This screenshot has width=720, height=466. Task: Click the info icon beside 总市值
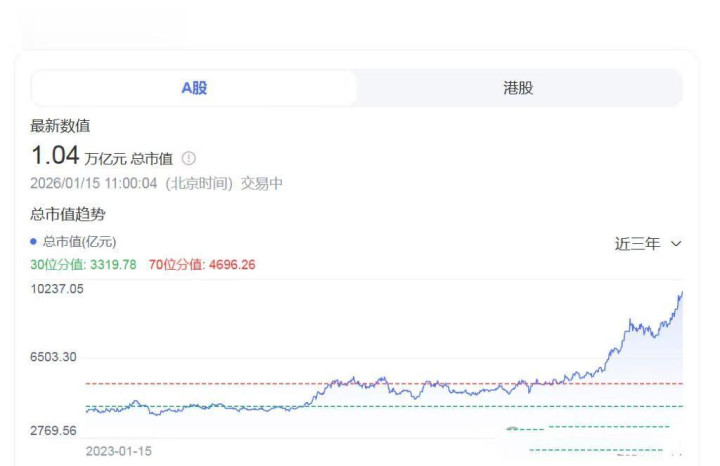(x=189, y=158)
